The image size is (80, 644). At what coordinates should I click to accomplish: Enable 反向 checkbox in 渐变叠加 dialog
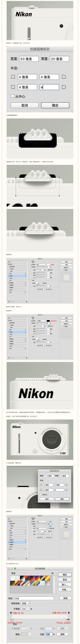49,526
